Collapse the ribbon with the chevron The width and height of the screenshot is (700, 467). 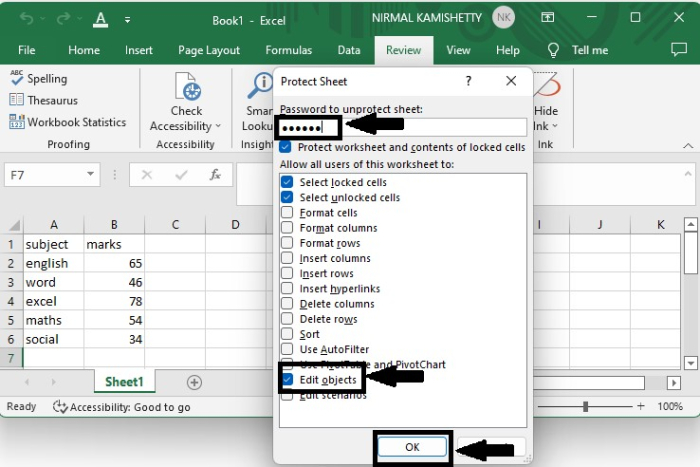[688, 146]
